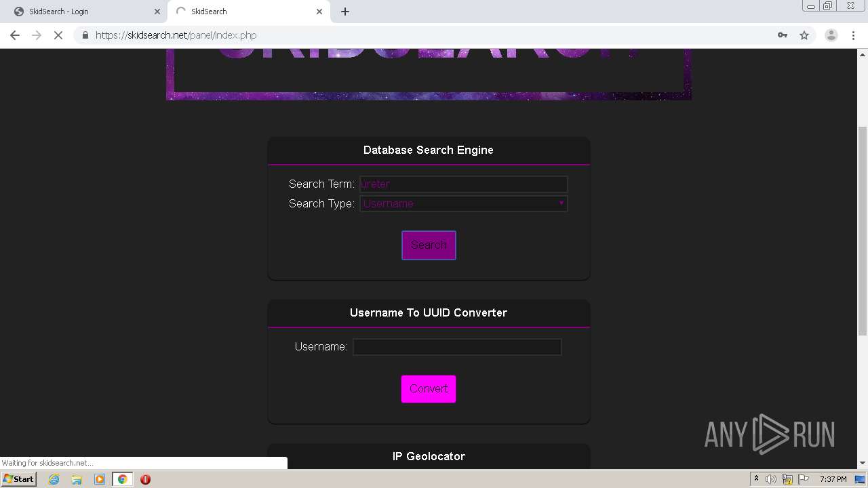Viewport: 868px width, 488px height.
Task: Open the volume speaker tray icon
Action: tap(772, 479)
